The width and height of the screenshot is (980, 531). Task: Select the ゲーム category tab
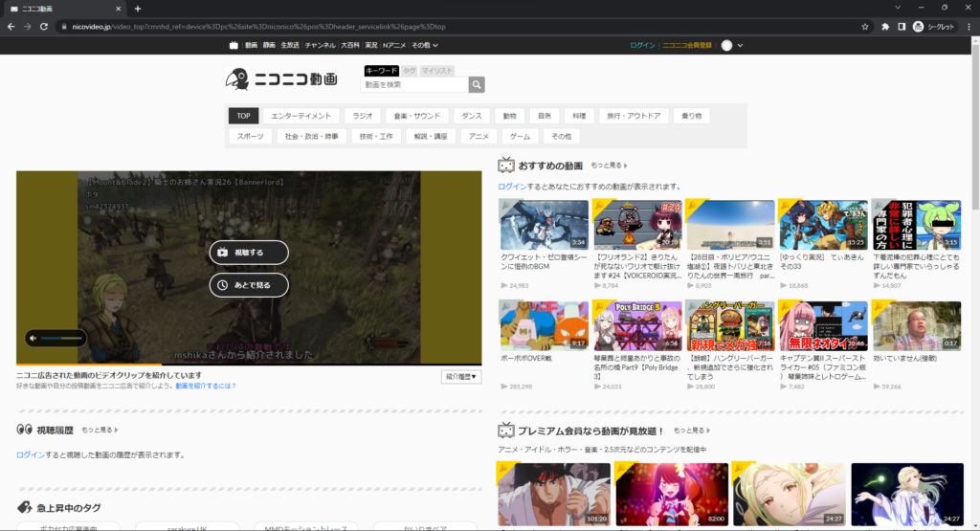[520, 136]
